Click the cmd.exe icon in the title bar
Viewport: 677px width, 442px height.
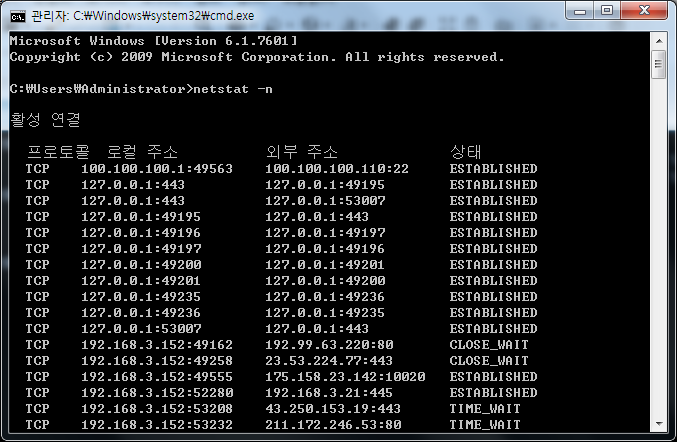click(18, 17)
